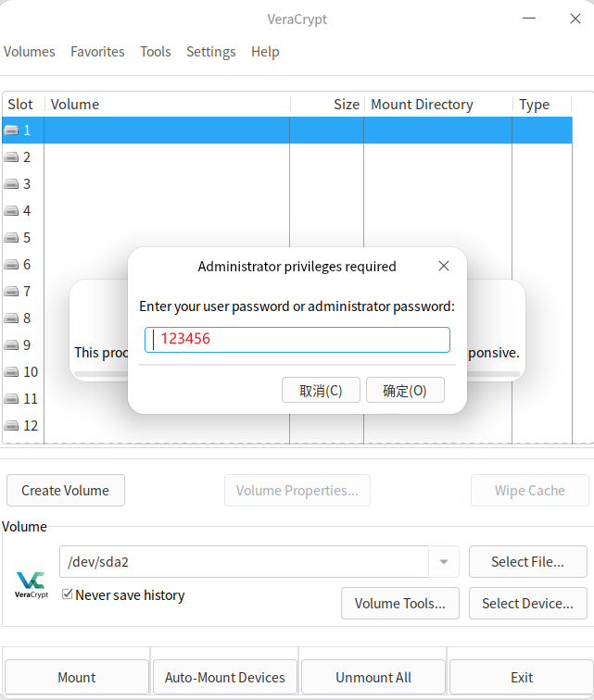Image resolution: width=594 pixels, height=700 pixels.
Task: Open the Volume Tools dropdown button
Action: 399,604
